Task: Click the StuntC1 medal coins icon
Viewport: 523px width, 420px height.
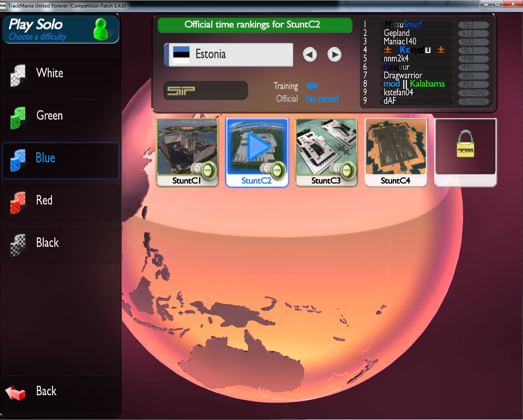Action: pos(204,170)
